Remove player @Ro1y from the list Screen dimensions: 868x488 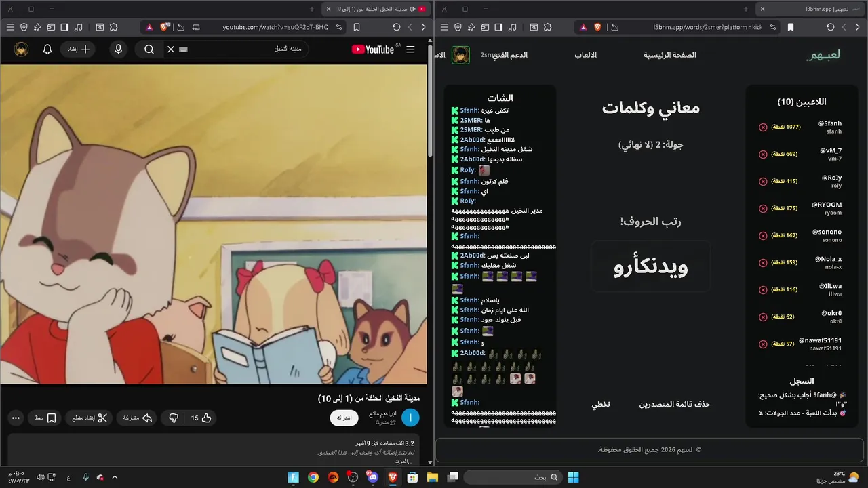point(763,181)
